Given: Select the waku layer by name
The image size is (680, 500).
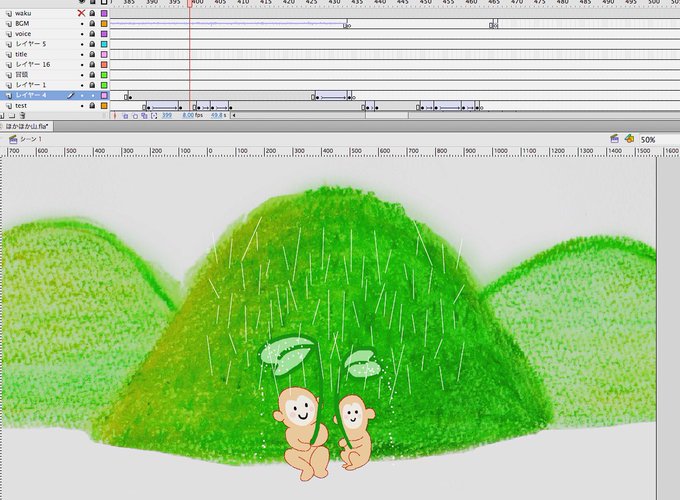Looking at the screenshot, I should point(23,13).
